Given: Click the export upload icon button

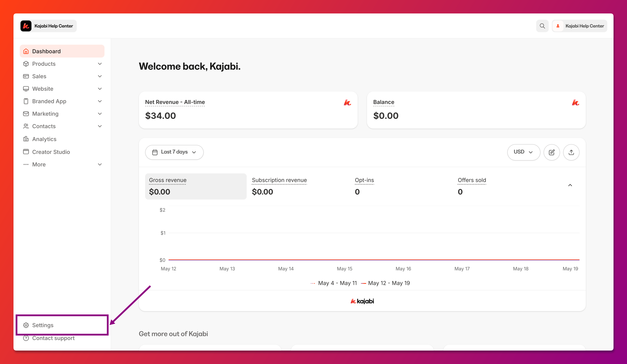Looking at the screenshot, I should 571,152.
